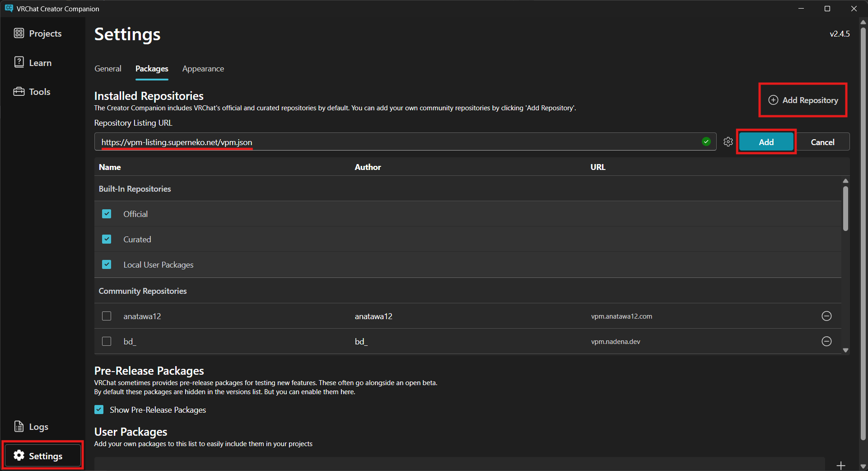Uncheck the Curated repository checkbox

pos(107,239)
